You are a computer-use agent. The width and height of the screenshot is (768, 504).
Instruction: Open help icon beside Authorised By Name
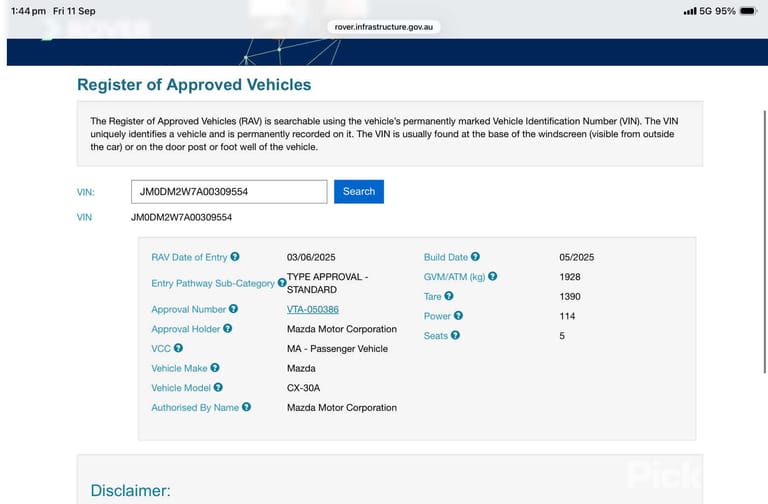coord(246,407)
